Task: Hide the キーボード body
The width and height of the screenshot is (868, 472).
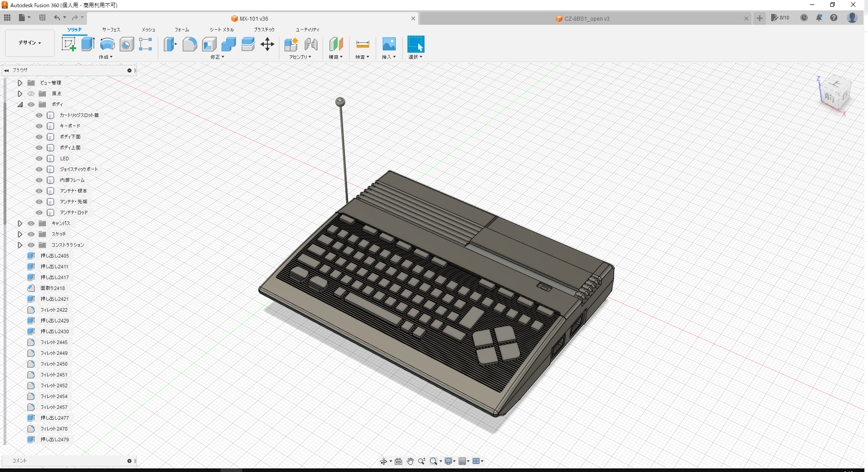Action: pos(39,126)
